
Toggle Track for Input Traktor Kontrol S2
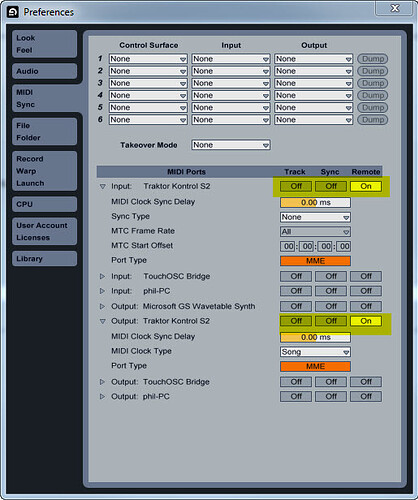pos(296,186)
